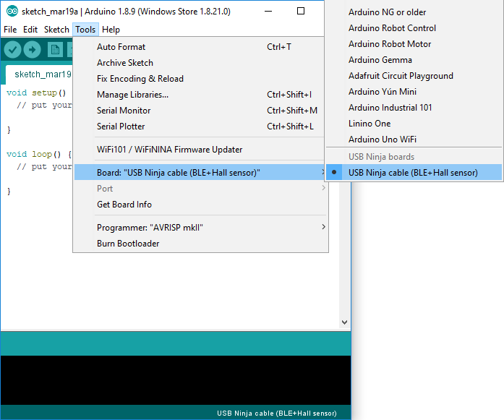Select Arduino Robot Motor board
504x420 pixels.
(x=414, y=44)
